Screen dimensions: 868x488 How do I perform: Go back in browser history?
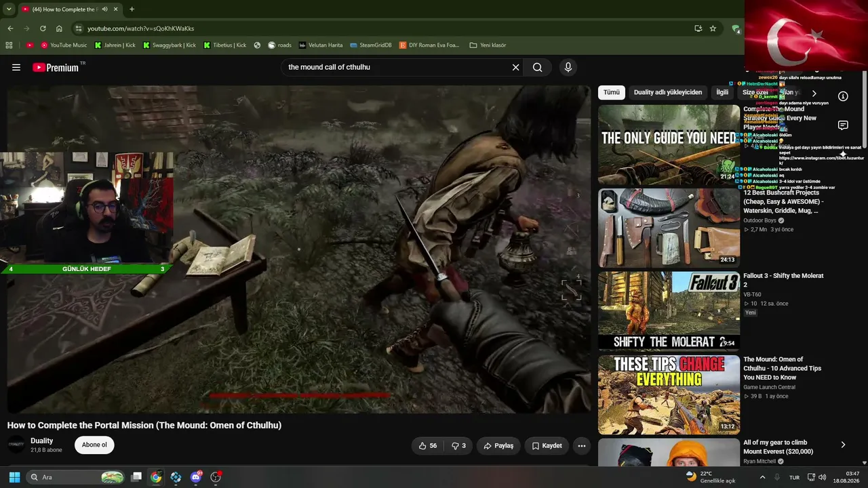(x=10, y=28)
